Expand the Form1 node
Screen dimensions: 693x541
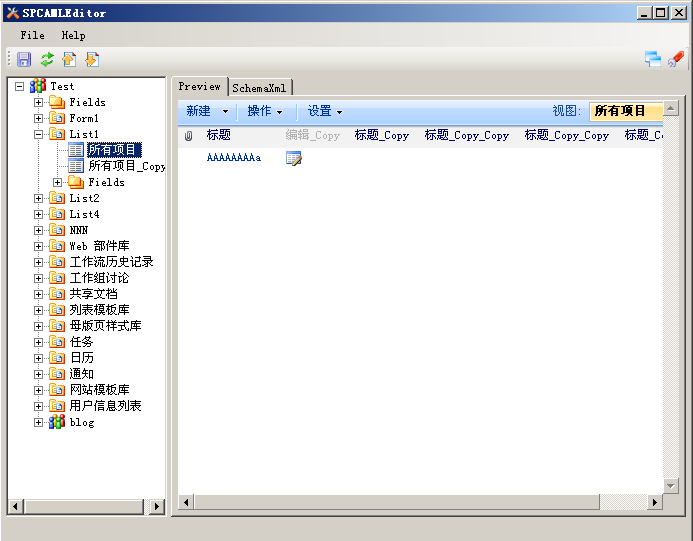click(x=38, y=118)
